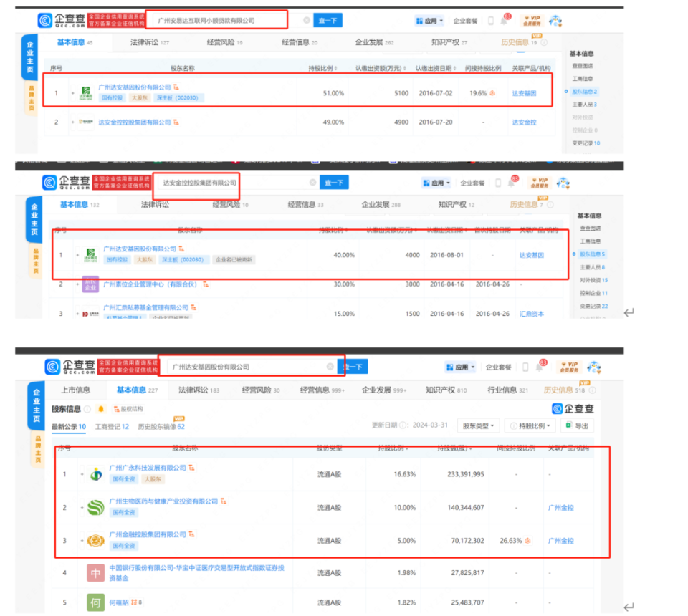
Task: Open 应用 dropdown on 达安金控控股集团 search page
Action: click(436, 183)
